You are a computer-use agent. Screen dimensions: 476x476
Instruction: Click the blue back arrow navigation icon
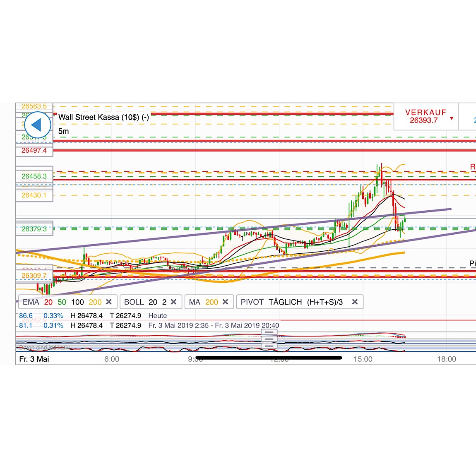(37, 125)
